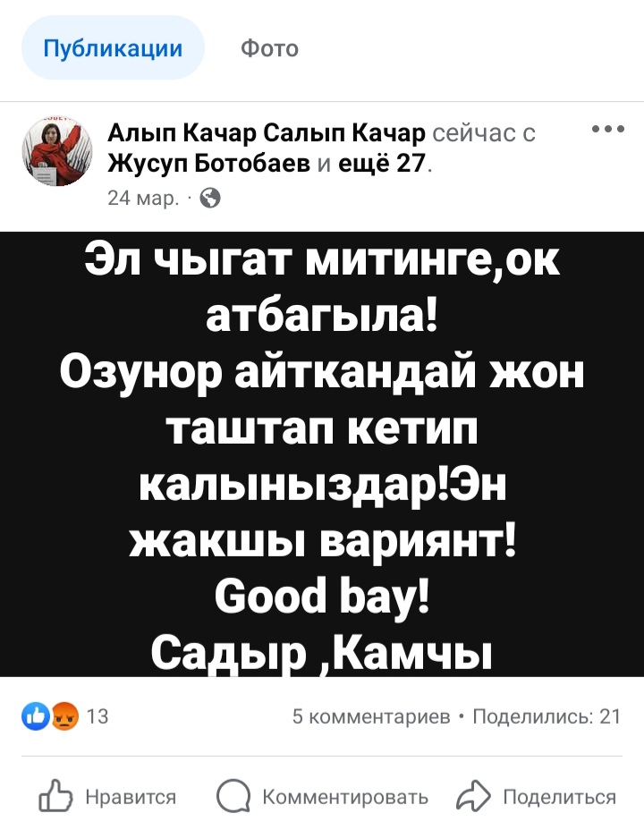Tap the comment speech bubble icon

pos(233,796)
